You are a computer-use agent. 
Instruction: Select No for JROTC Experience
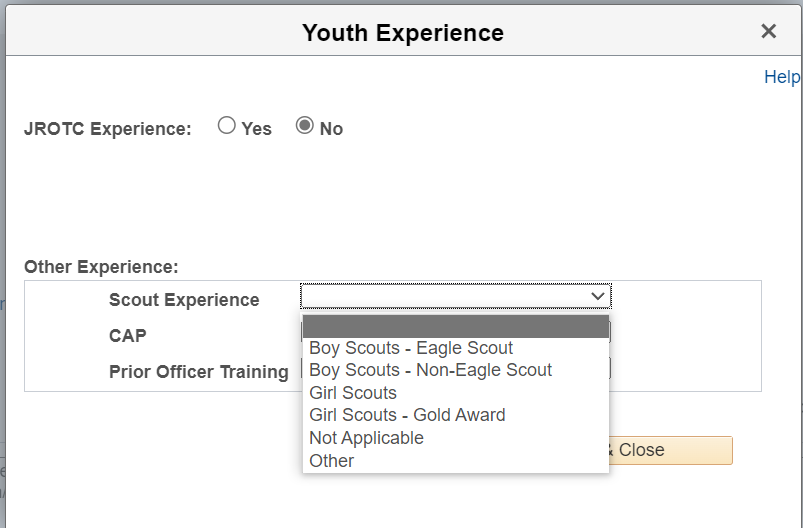click(x=305, y=126)
